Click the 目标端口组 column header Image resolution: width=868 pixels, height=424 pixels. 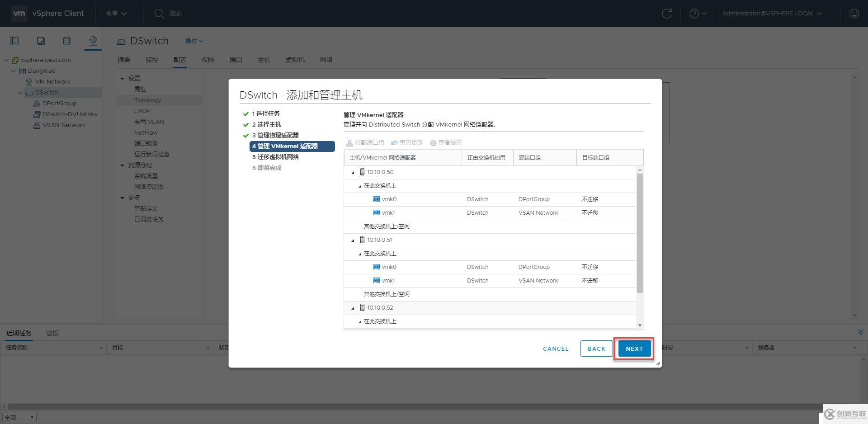(609, 158)
